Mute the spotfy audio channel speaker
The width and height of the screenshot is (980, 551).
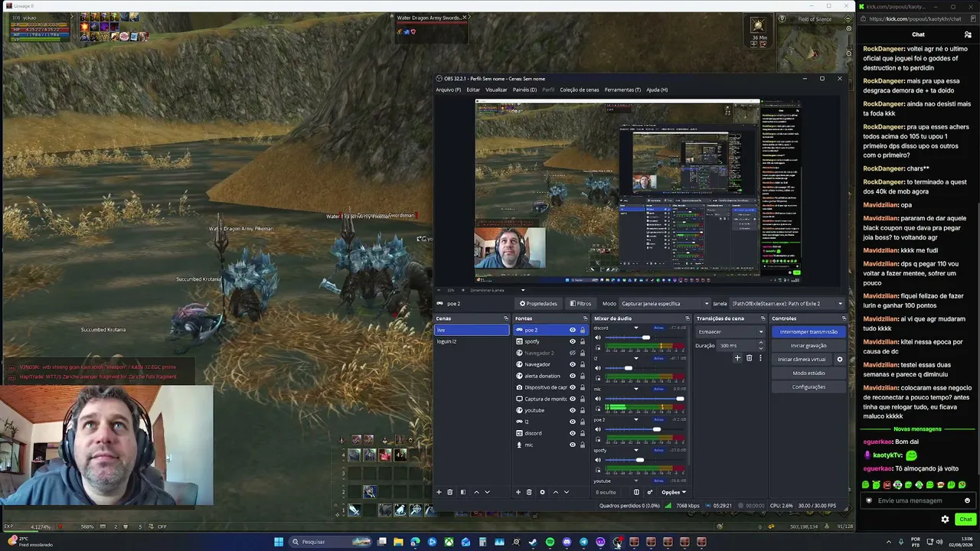pyautogui.click(x=598, y=460)
